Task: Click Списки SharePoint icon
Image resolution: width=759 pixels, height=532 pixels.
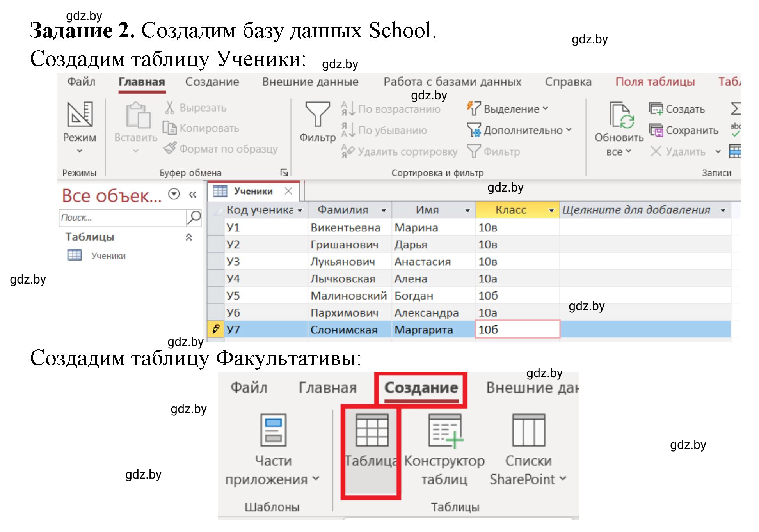Action: (528, 430)
